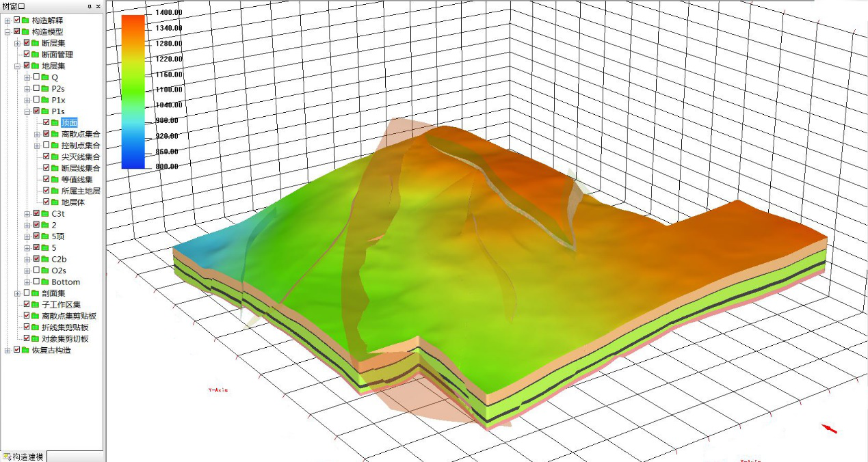Viewport: 868px width, 462px height.
Task: Collapse the P1s tree node
Action: pyautogui.click(x=27, y=111)
